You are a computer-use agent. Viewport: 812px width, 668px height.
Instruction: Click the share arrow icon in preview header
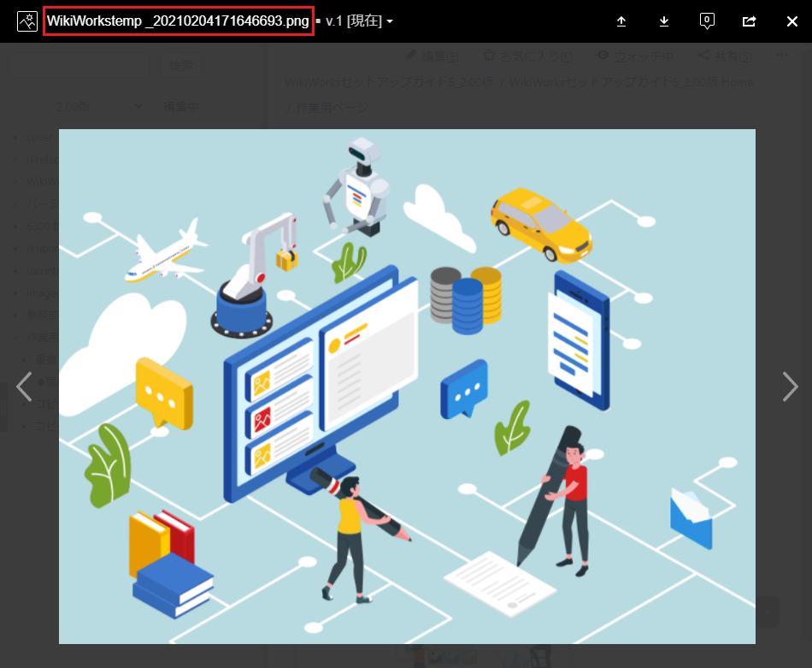pyautogui.click(x=750, y=21)
